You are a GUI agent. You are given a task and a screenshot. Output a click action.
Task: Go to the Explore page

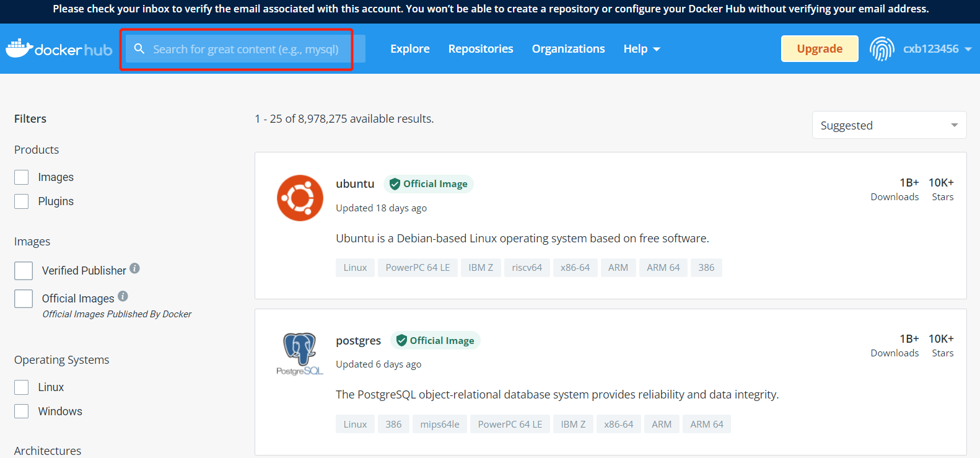pos(410,49)
